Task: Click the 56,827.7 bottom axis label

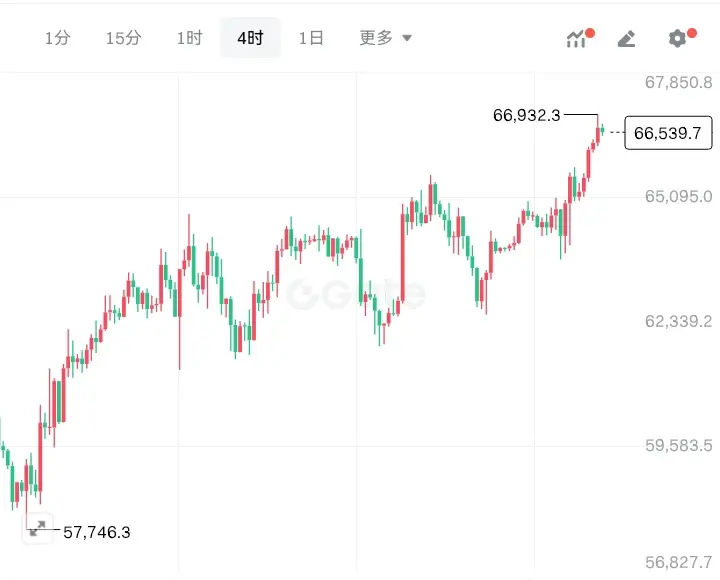Action: 678,562
